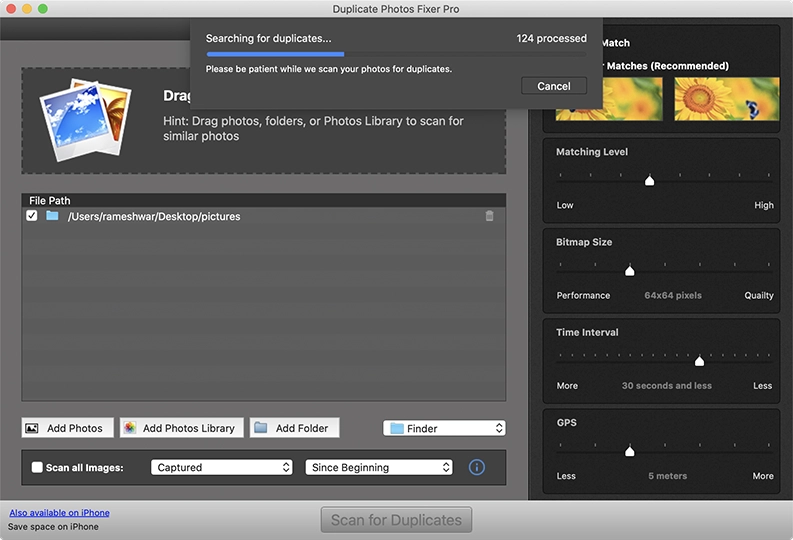Open the Since Beginning dropdown
The height and width of the screenshot is (540, 793).
(x=379, y=467)
